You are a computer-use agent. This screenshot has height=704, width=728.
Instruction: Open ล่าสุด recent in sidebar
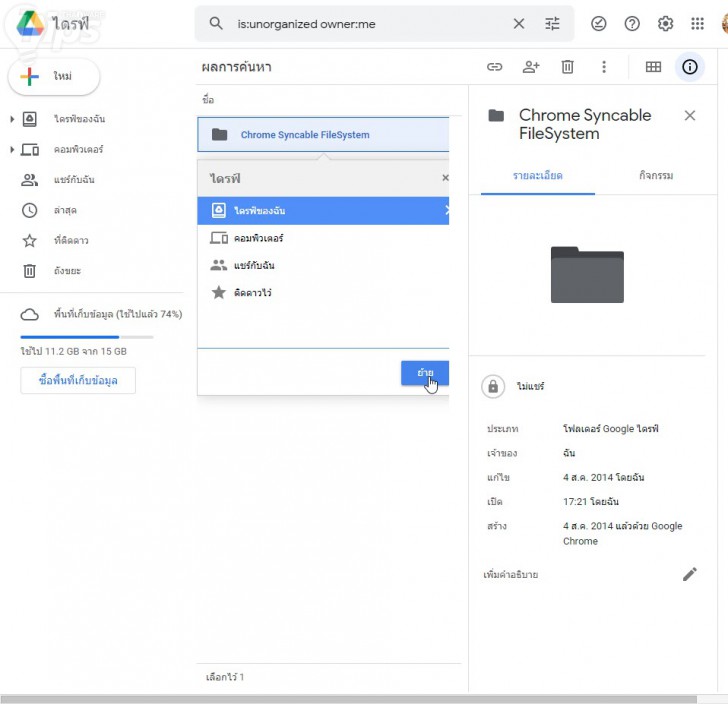(x=65, y=210)
